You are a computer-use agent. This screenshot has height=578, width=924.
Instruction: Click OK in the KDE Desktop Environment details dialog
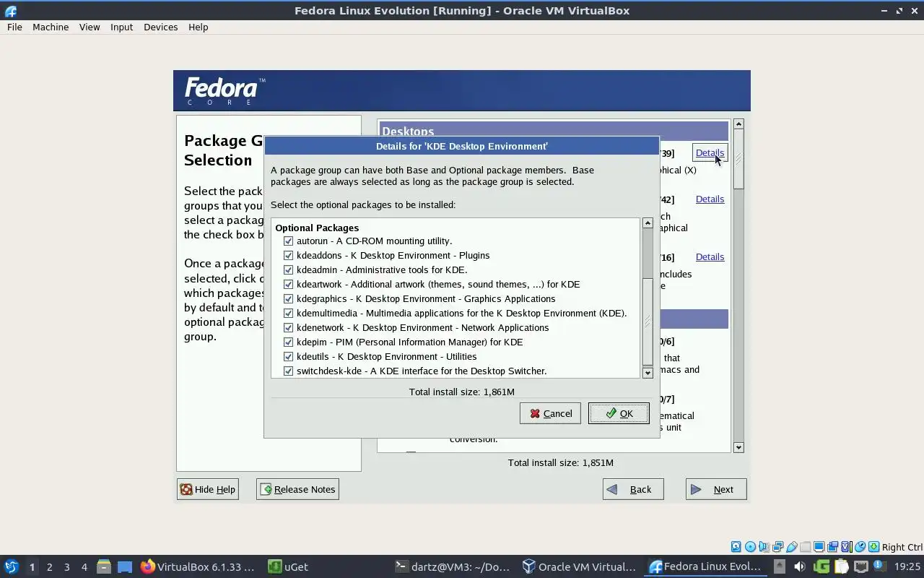click(x=619, y=413)
